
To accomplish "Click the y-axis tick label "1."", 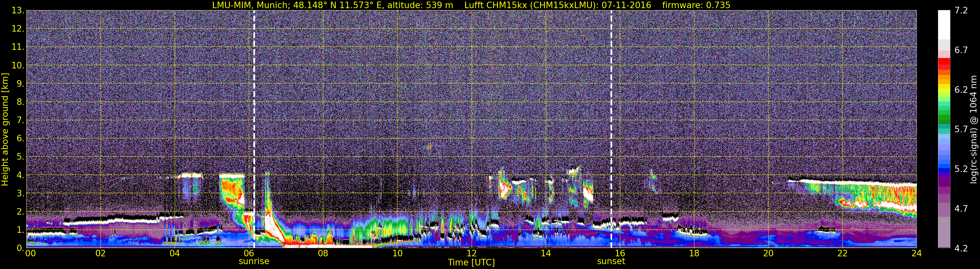I will [20, 230].
